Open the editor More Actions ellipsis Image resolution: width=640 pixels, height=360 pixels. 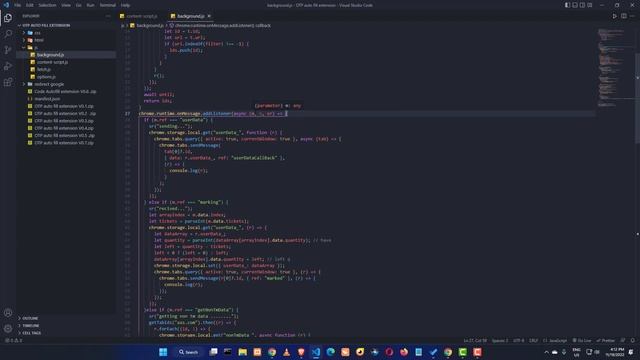click(632, 16)
